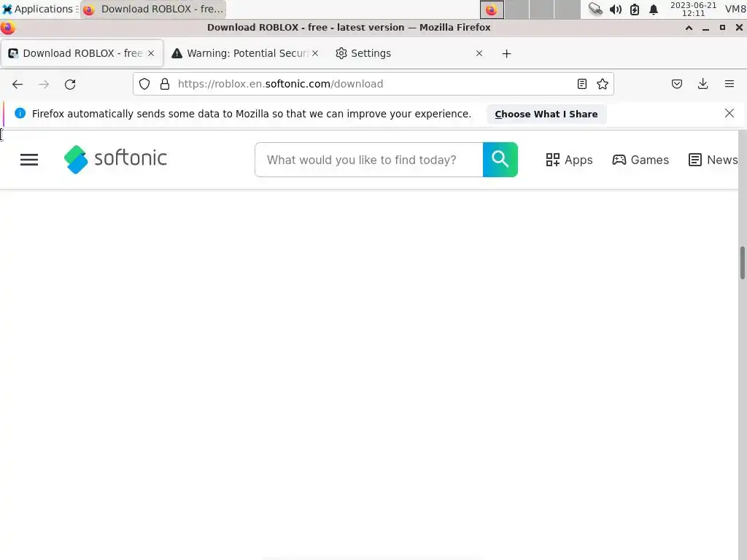Open a new tab
The width and height of the screenshot is (747, 560).
(x=506, y=54)
